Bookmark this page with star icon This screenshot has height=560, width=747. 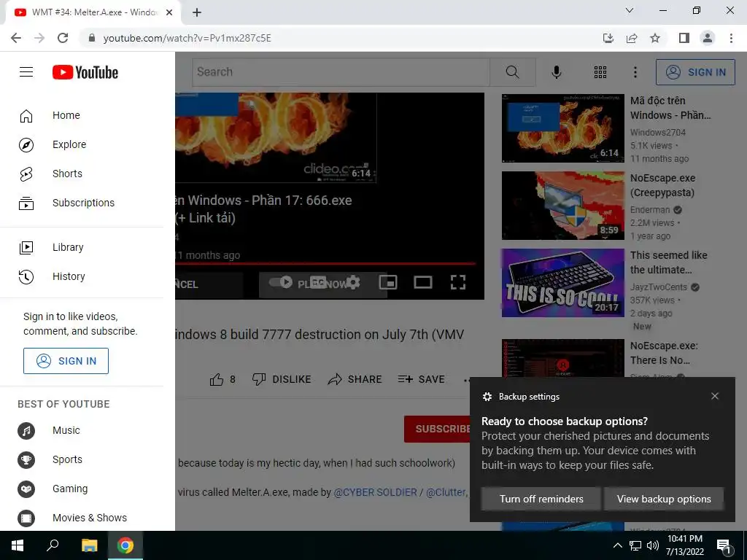point(655,38)
